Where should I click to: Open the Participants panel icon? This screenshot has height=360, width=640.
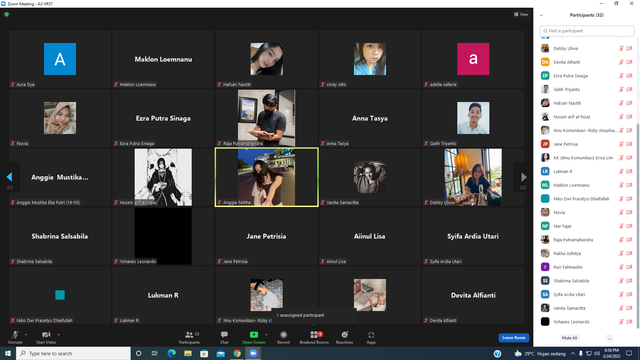189,335
